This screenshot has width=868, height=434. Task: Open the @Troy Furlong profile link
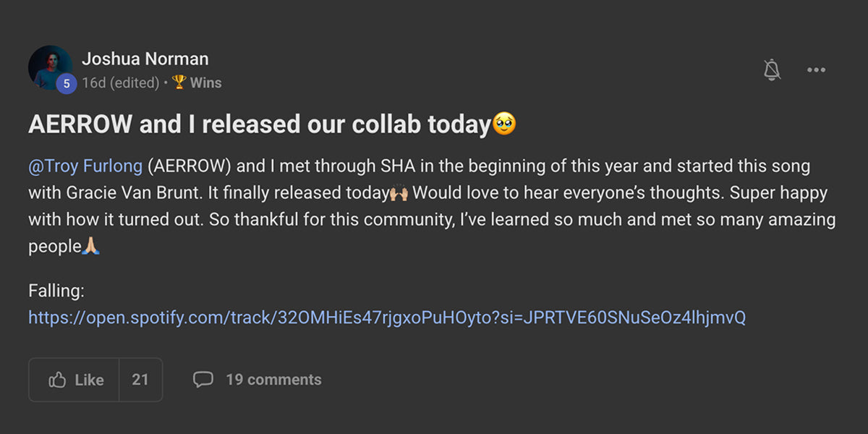click(x=85, y=166)
